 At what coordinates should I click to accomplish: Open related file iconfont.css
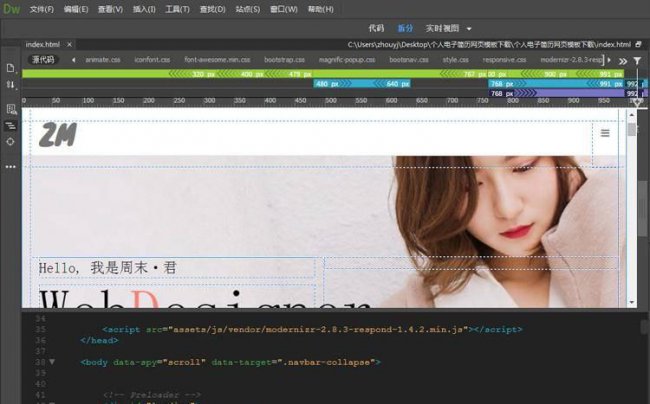[x=152, y=60]
